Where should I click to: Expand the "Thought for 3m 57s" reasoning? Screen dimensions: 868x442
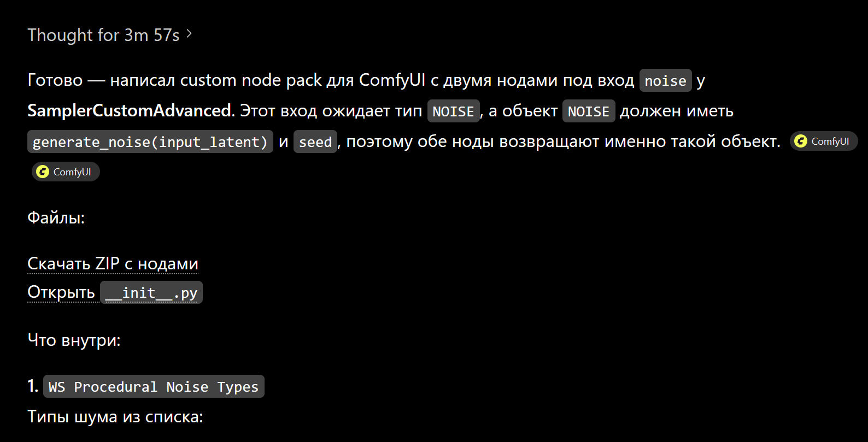click(x=109, y=35)
